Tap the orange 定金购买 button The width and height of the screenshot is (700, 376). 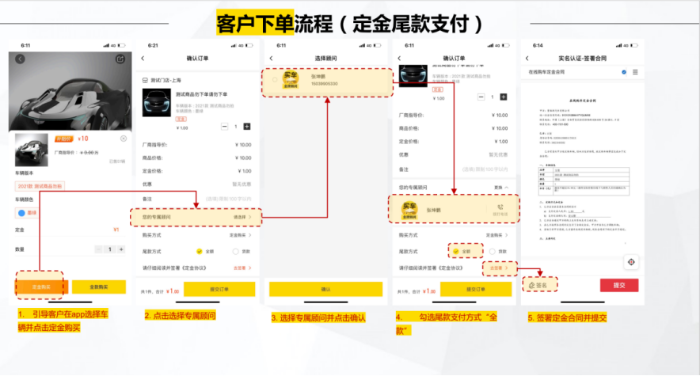point(41,287)
